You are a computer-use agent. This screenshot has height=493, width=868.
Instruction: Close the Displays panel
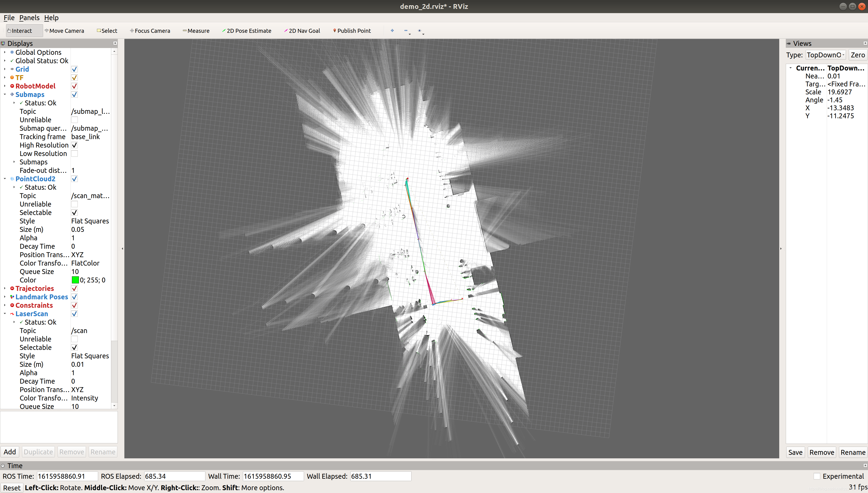point(115,43)
